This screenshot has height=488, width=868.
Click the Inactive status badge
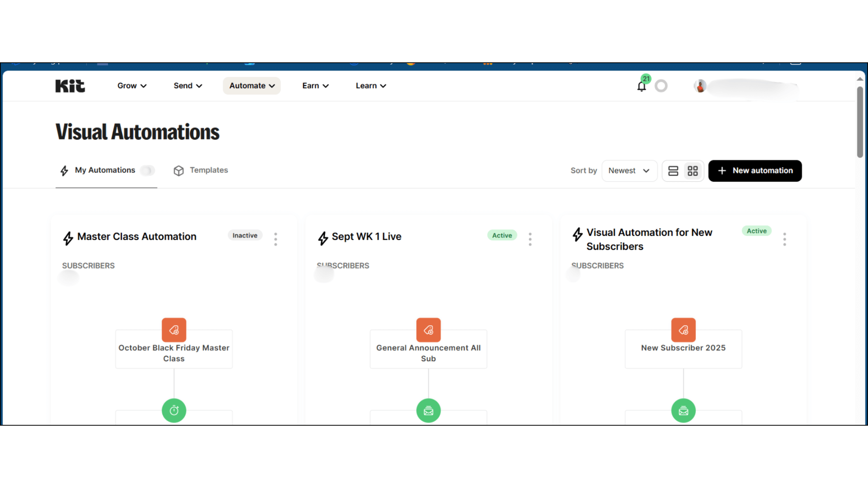245,236
